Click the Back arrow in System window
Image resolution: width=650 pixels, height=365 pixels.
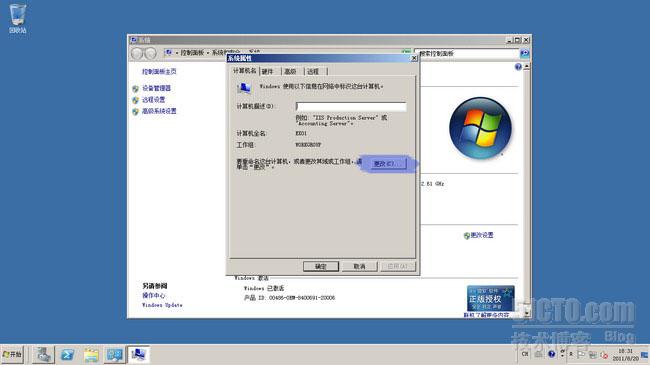137,53
